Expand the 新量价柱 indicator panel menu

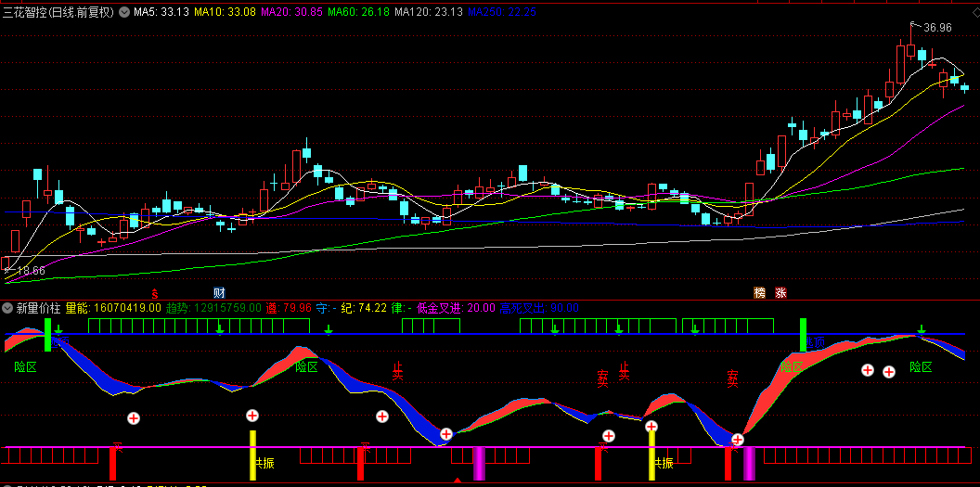pos(7,307)
